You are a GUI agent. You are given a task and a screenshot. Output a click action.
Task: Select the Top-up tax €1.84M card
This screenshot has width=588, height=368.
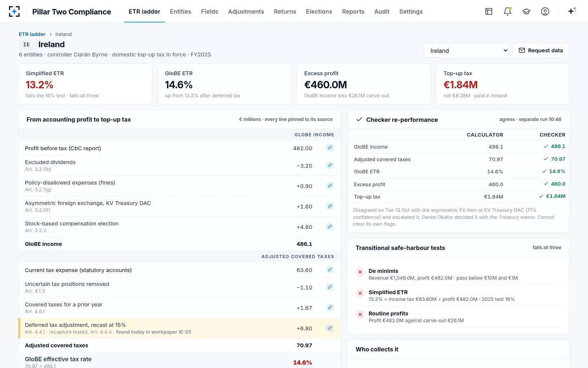(503, 84)
